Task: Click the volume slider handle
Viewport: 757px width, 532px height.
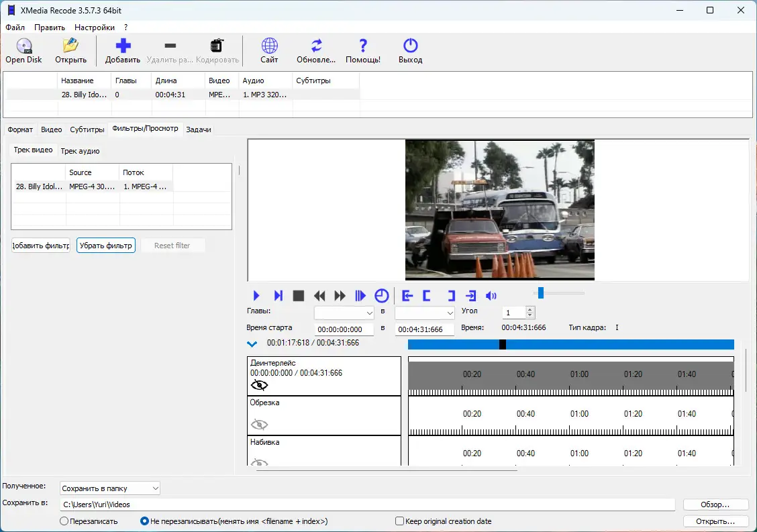Action: pyautogui.click(x=540, y=292)
